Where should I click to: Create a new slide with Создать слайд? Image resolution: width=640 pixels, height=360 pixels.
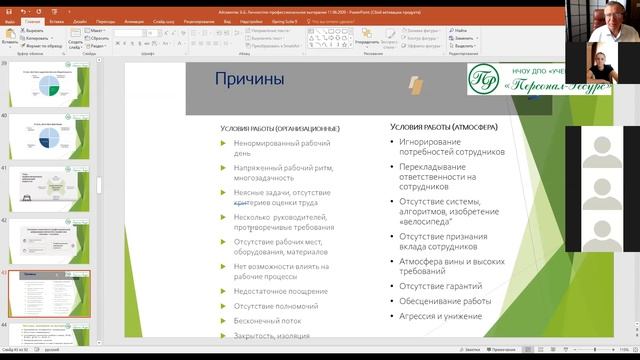tap(76, 39)
